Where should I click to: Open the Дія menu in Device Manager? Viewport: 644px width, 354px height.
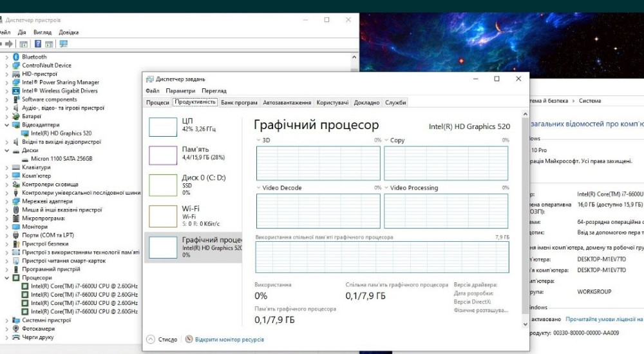click(x=22, y=32)
